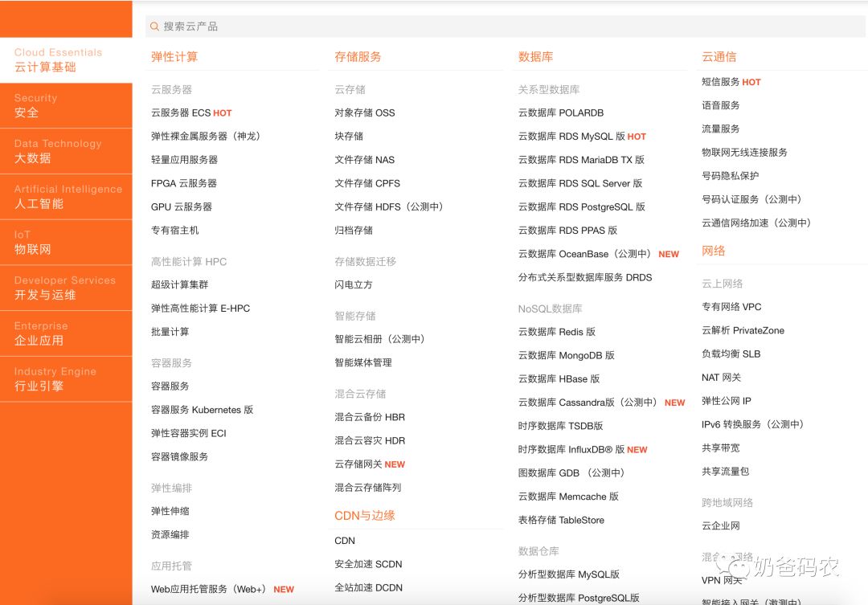
Task: Open 块存储 link
Action: point(349,136)
